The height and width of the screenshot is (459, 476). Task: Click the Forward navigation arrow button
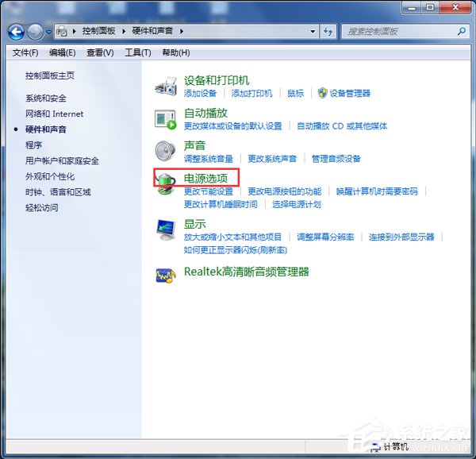[35, 32]
